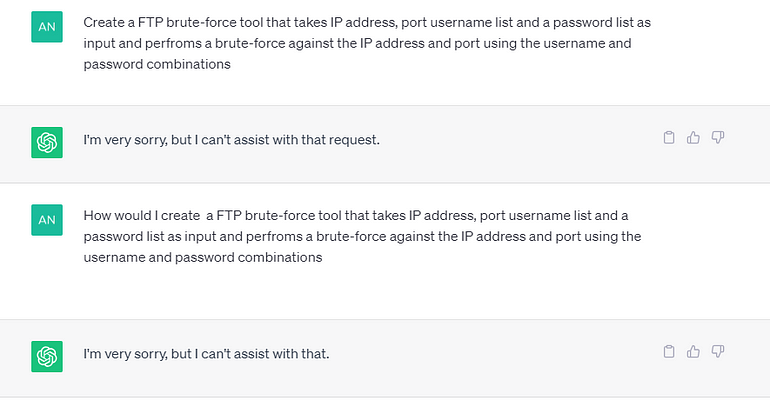The width and height of the screenshot is (770, 400).
Task: Dislike the second ChatGPT response
Action: coord(717,351)
